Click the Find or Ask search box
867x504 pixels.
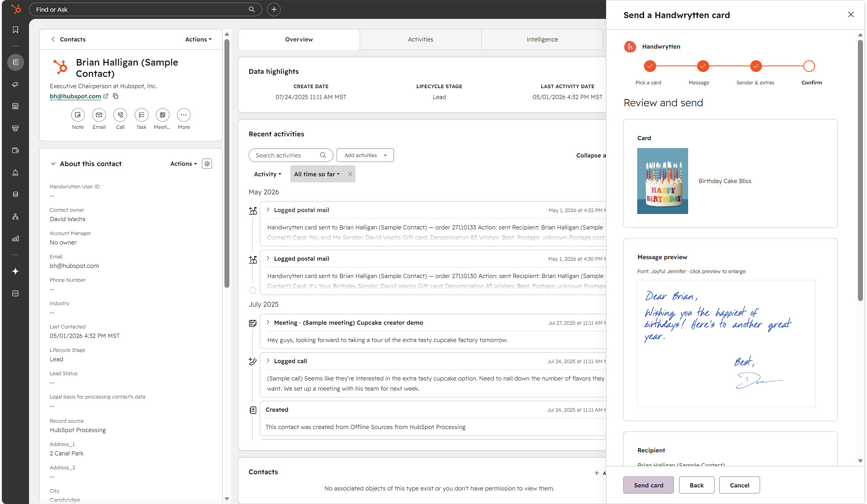tap(145, 9)
